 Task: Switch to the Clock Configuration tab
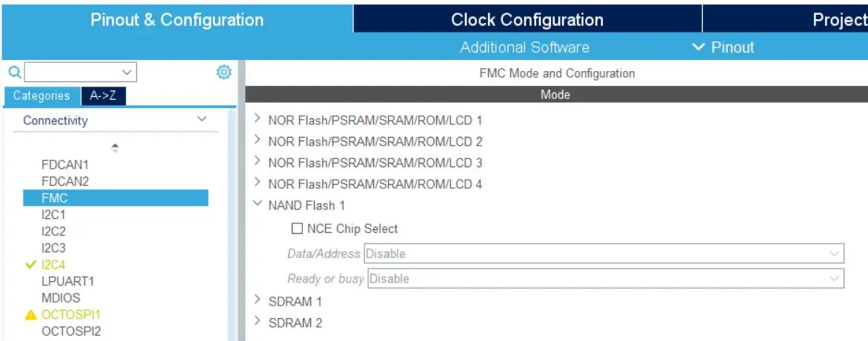click(527, 20)
